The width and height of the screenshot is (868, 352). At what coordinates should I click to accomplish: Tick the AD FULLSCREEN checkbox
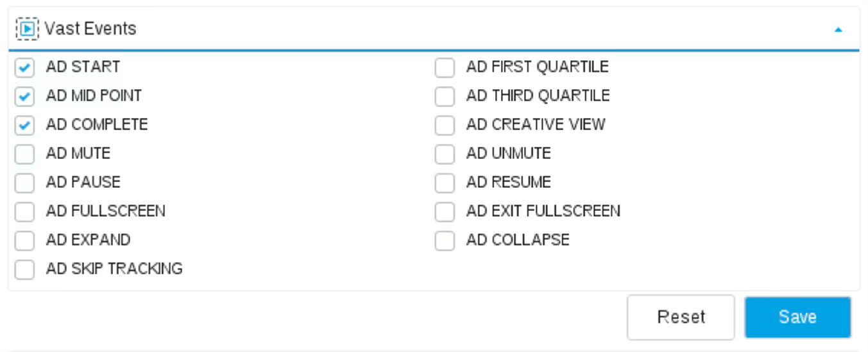24,212
